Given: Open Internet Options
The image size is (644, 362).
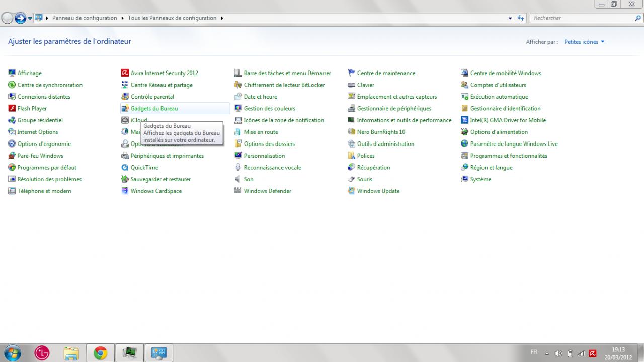Looking at the screenshot, I should coord(38,132).
